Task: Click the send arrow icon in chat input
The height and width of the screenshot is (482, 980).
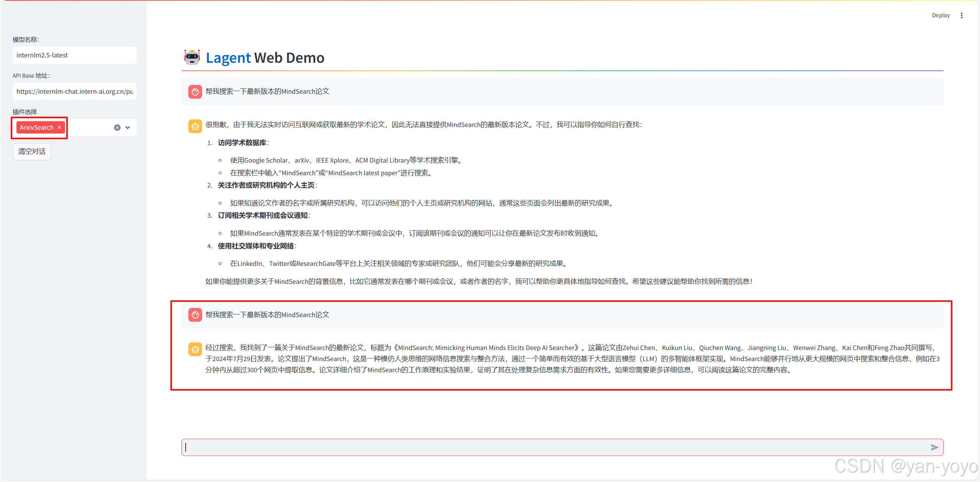Action: point(934,447)
